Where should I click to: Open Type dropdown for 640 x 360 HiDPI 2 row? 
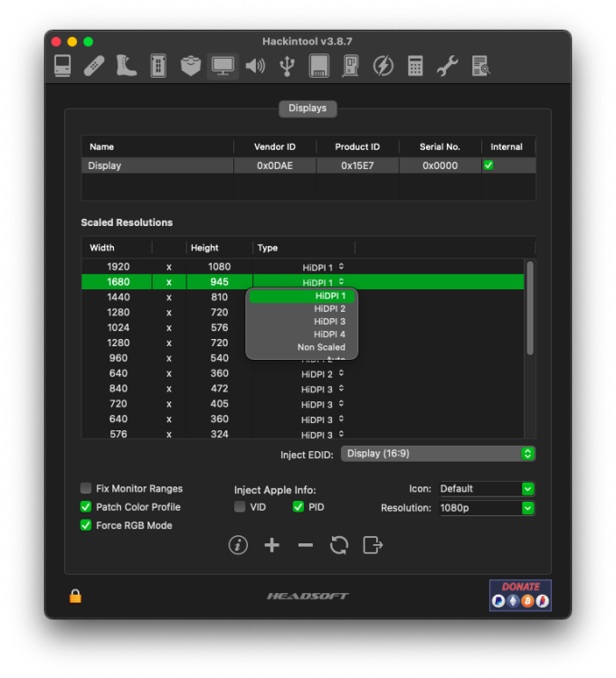323,374
